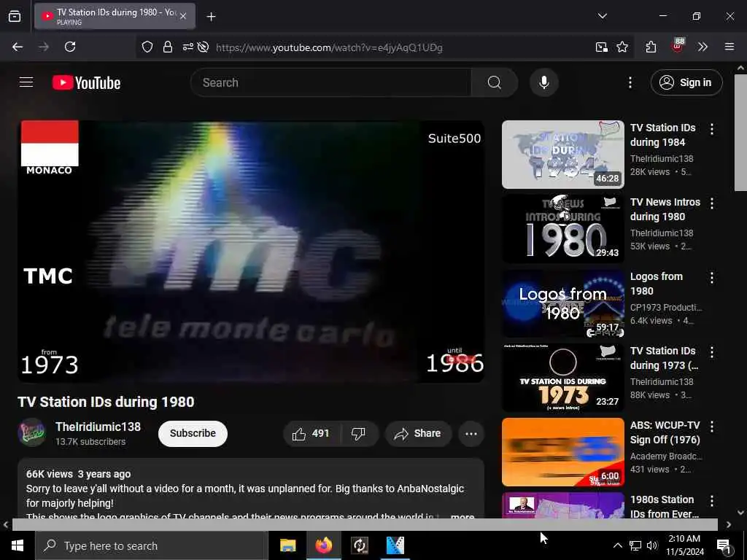
Task: Expand the list all tabs chevron
Action: pyautogui.click(x=602, y=16)
